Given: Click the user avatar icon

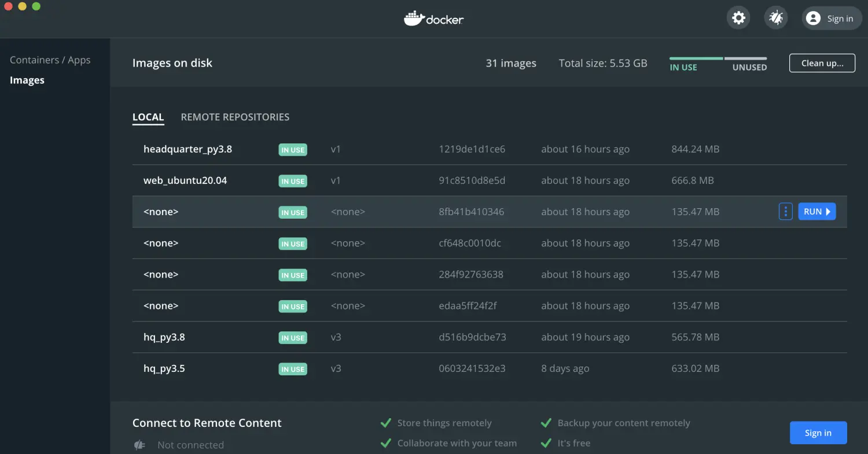Looking at the screenshot, I should (813, 19).
